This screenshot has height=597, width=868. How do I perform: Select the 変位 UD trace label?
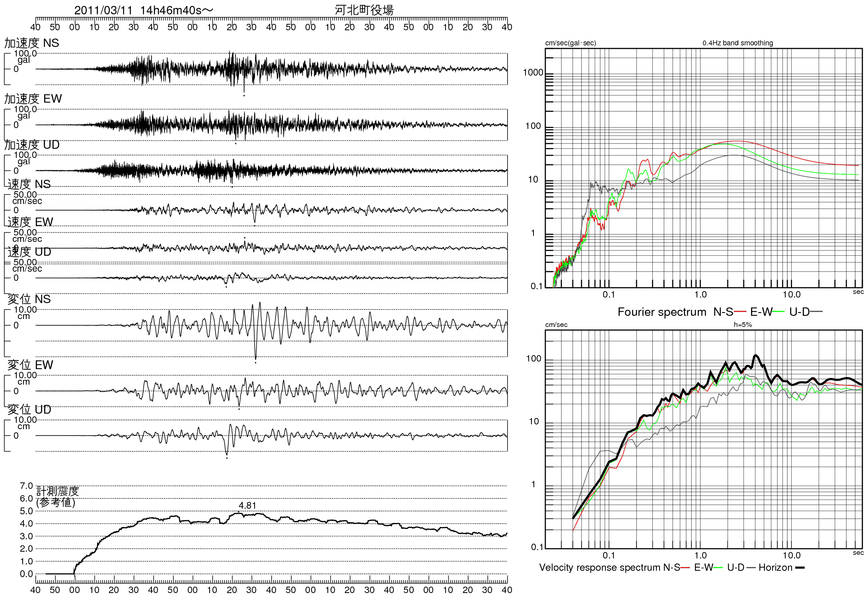[x=29, y=409]
